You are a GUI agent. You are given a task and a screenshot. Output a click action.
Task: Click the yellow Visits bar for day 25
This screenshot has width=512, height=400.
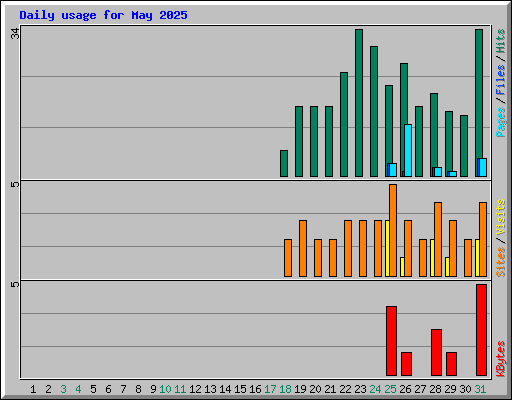click(x=387, y=248)
